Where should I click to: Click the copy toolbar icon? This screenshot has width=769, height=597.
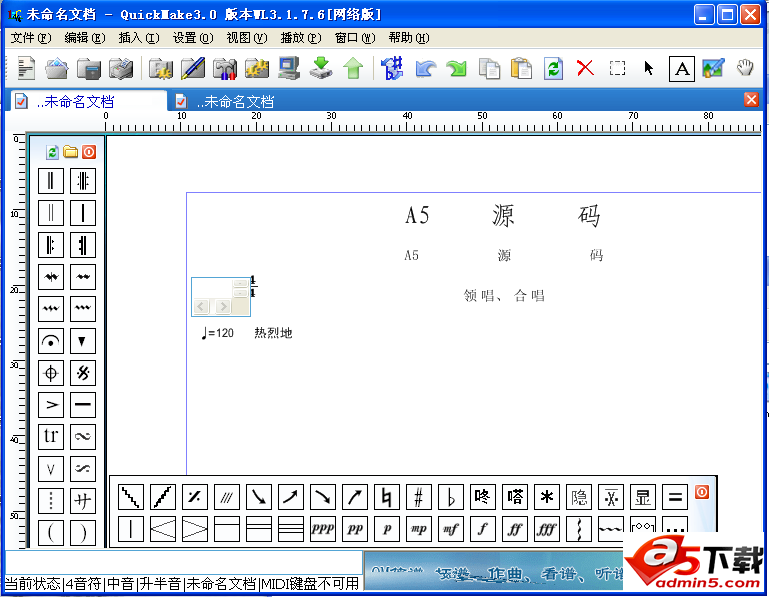point(489,68)
